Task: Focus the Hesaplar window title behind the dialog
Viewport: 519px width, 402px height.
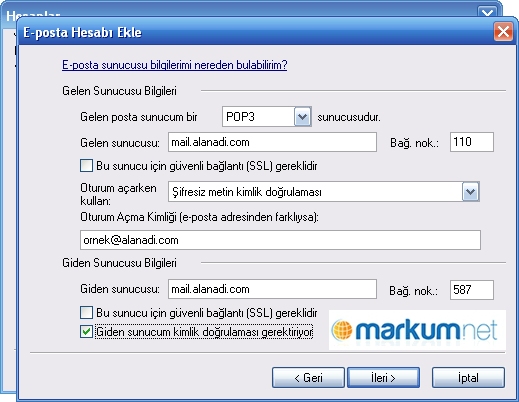Action: tap(33, 14)
